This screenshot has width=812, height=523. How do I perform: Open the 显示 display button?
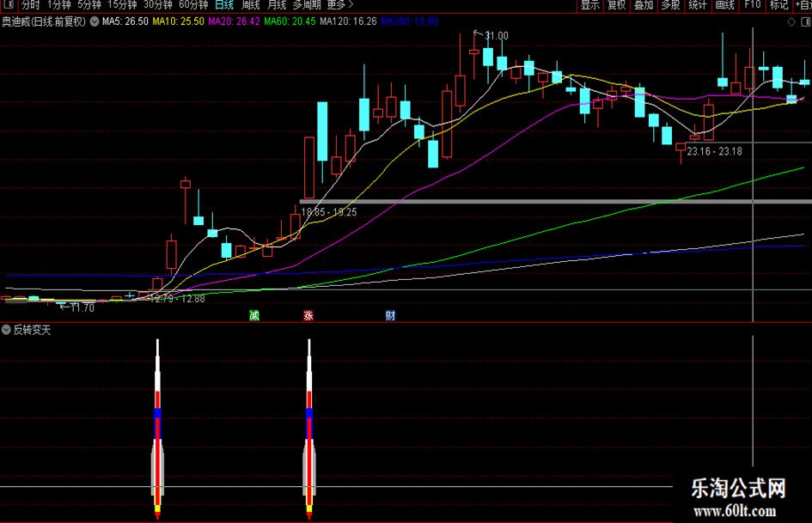click(x=589, y=4)
